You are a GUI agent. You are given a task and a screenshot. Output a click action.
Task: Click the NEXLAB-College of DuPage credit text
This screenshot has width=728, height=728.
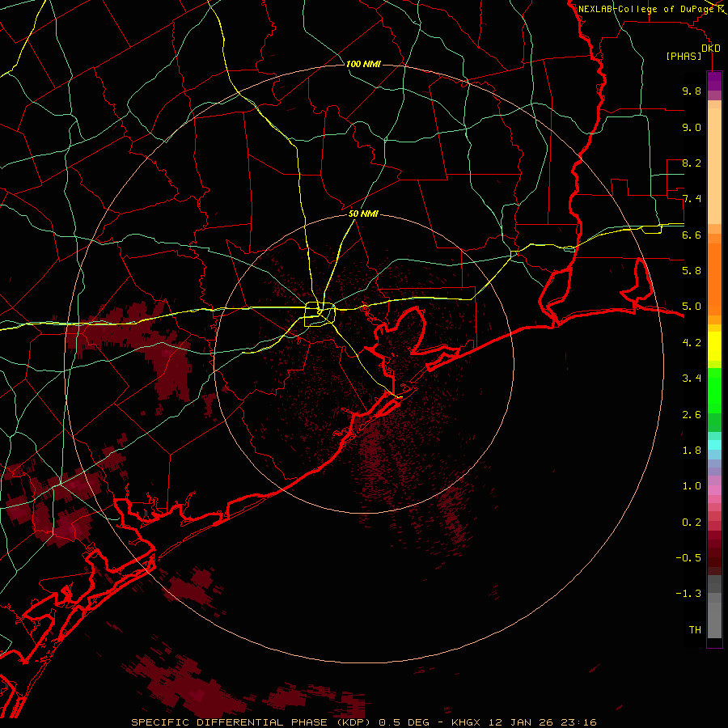click(645, 9)
